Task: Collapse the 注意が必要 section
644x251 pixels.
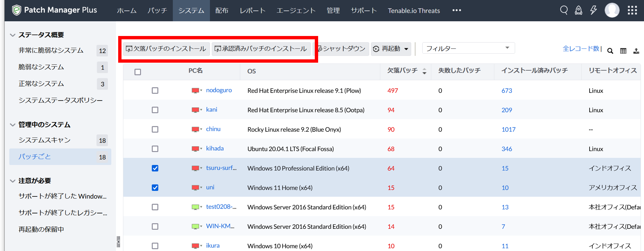Action: pos(13,181)
